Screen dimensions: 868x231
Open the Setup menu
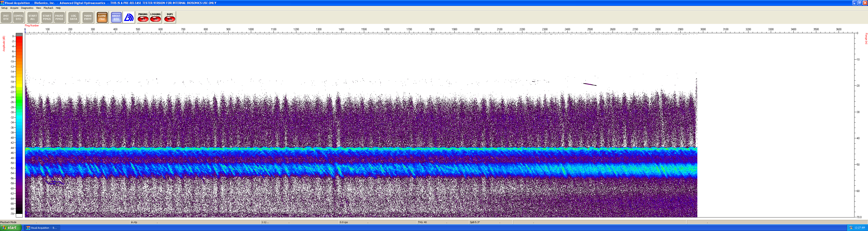pyautogui.click(x=4, y=8)
